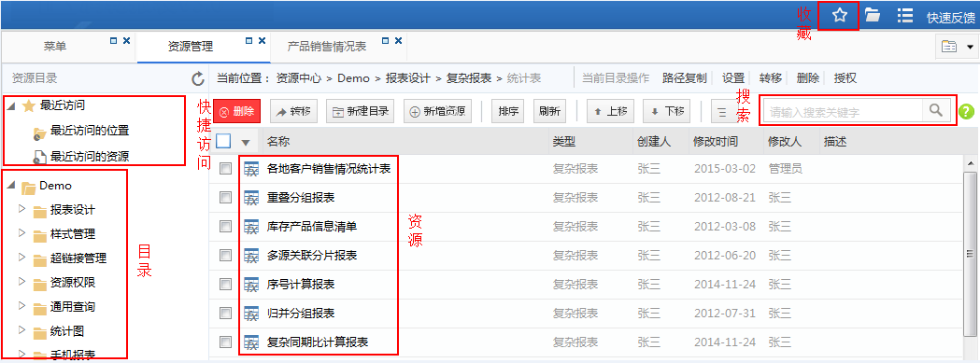Expand the 通用查询 folder in tree
The image size is (980, 363).
21,306
